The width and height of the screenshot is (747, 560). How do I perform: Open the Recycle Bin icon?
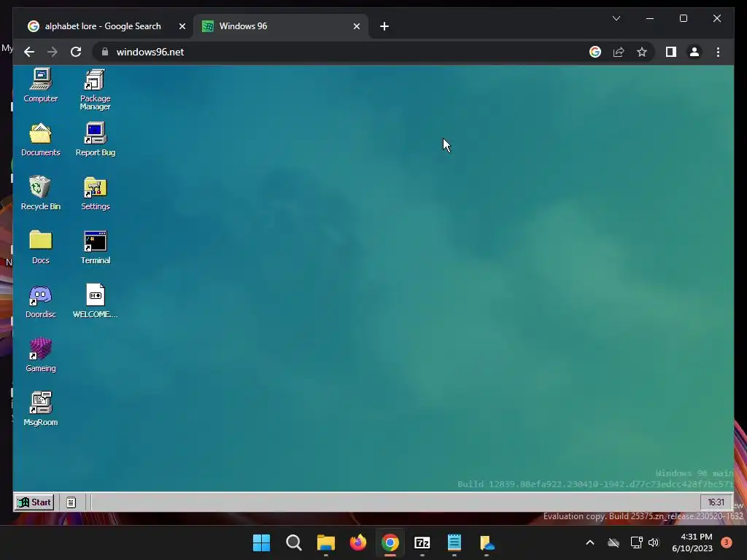41,193
